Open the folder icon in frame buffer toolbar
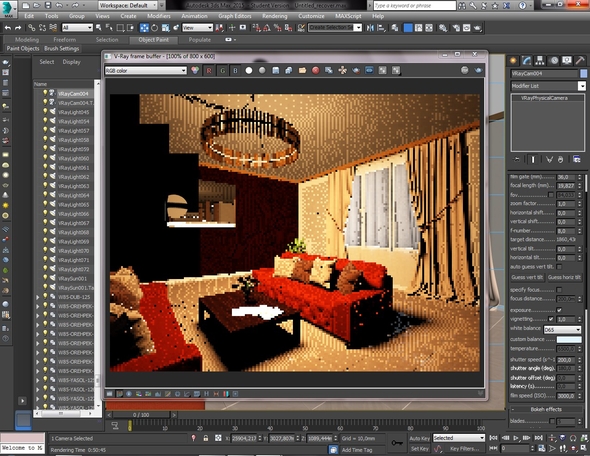Screen dimensions: 590x456 click(x=302, y=71)
